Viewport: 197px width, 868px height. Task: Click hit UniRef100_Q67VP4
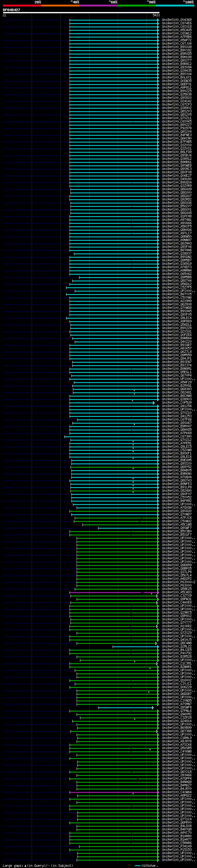pyautogui.click(x=176, y=376)
